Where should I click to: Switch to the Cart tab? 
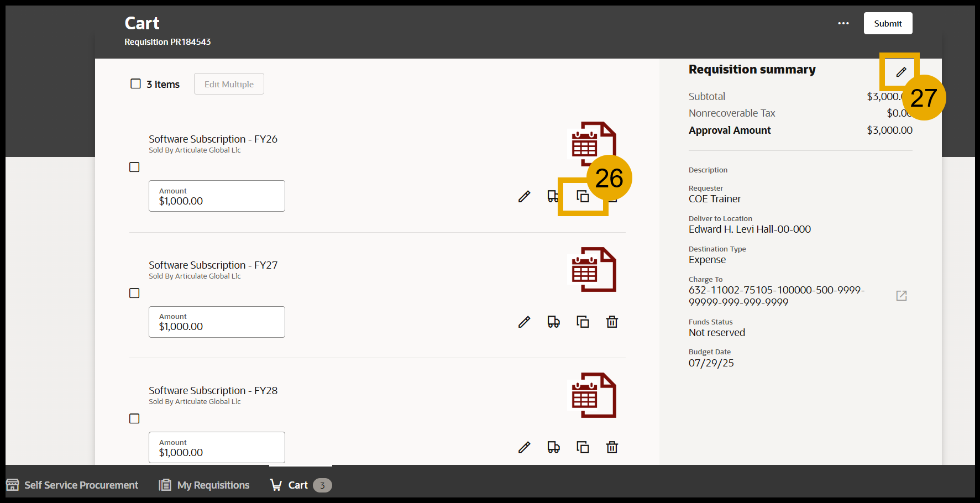[x=300, y=485]
